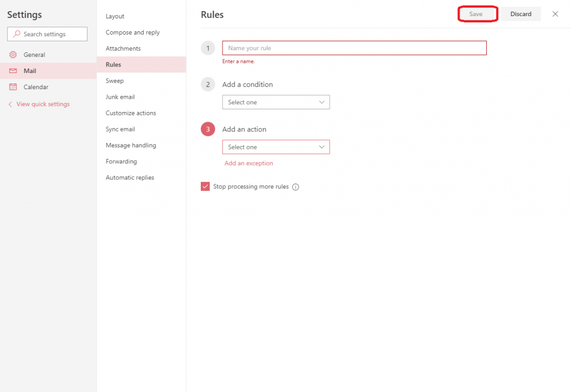Viewport: 571px width, 392px height.
Task: Close the Settings panel with X
Action: click(x=555, y=14)
